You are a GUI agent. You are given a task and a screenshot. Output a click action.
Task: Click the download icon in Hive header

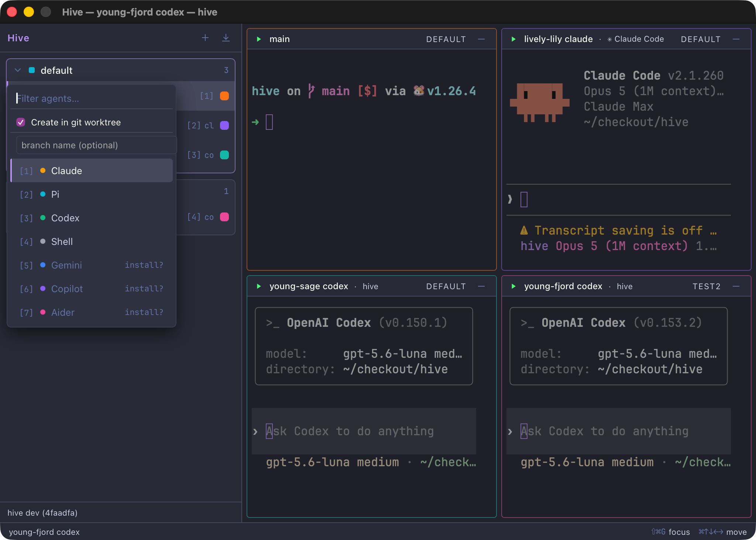point(226,38)
